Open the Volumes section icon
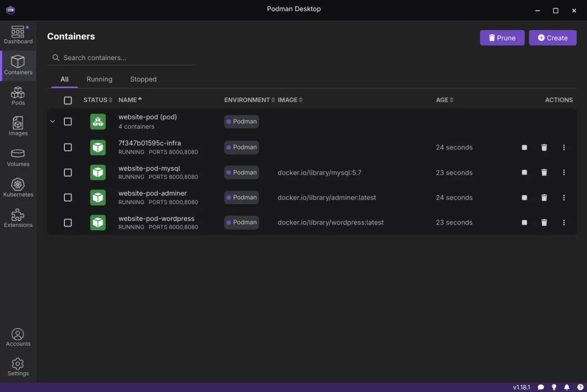 click(18, 157)
